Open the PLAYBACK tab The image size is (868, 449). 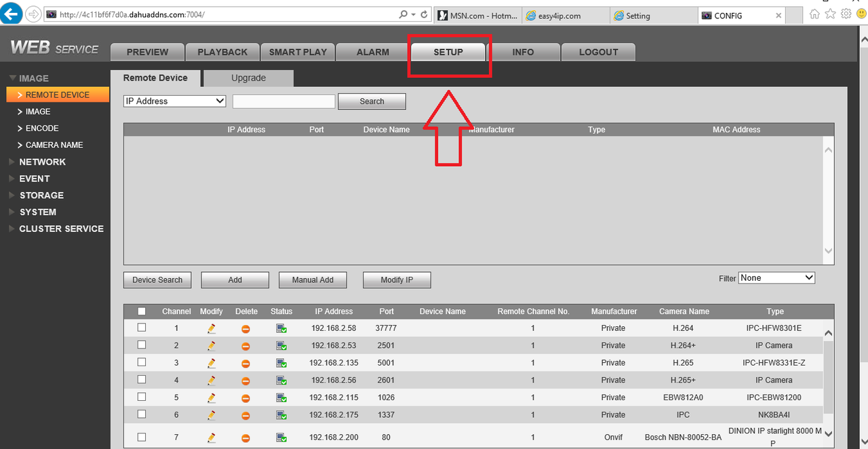point(222,52)
